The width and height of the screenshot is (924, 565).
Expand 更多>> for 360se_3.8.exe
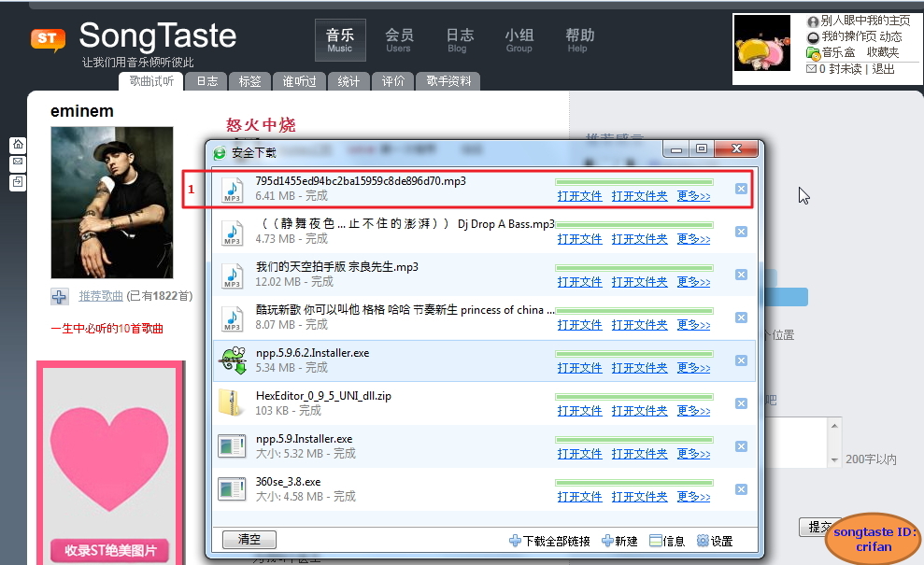click(693, 496)
